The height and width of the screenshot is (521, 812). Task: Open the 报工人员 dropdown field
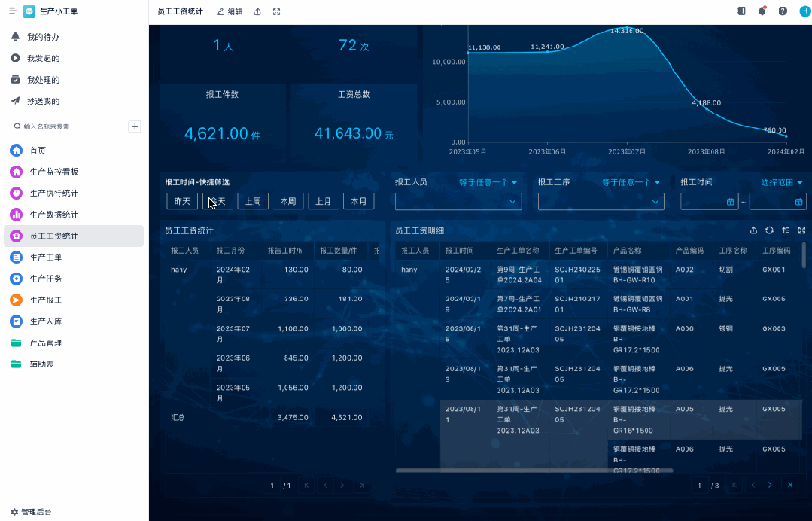click(x=458, y=202)
